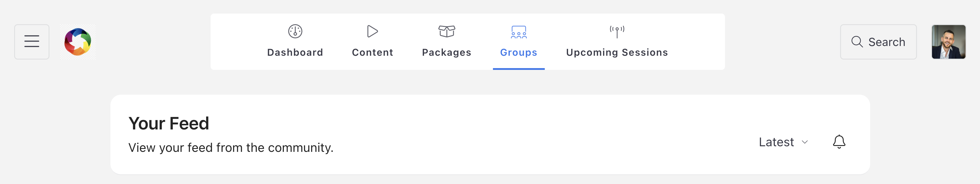Click the Packages box icon
The width and height of the screenshot is (980, 184).
447,31
